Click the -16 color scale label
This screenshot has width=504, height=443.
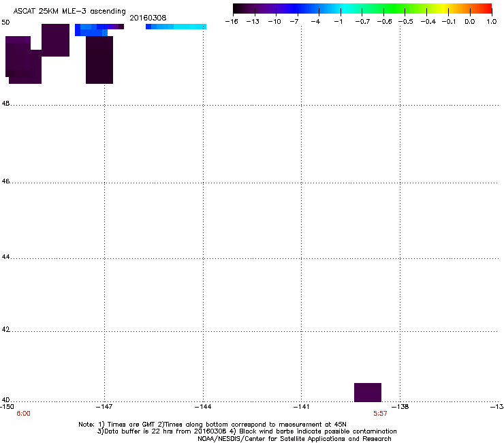(232, 22)
